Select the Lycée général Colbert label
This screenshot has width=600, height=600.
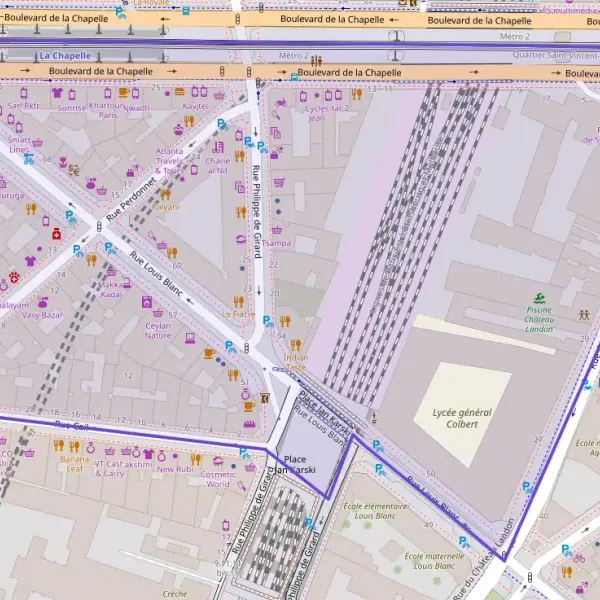pyautogui.click(x=462, y=418)
